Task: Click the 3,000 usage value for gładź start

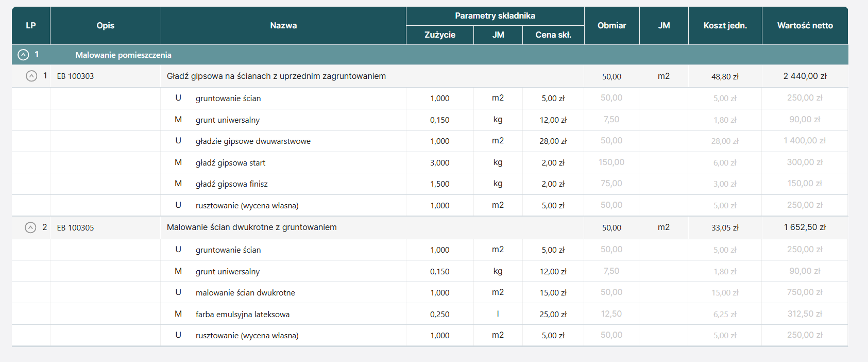Action: [x=439, y=163]
